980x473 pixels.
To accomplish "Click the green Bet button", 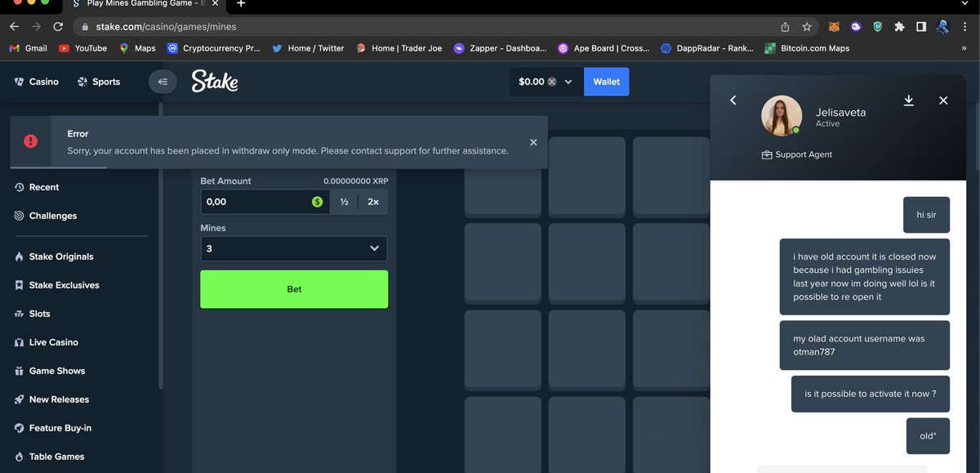I will point(294,289).
